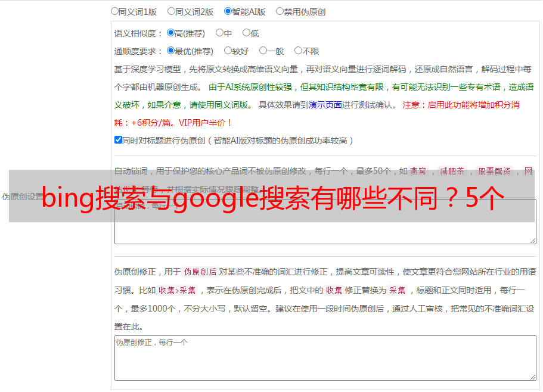This screenshot has width=543, height=392.
Task: Select the 同义词1版 radio option
Action: pos(114,11)
